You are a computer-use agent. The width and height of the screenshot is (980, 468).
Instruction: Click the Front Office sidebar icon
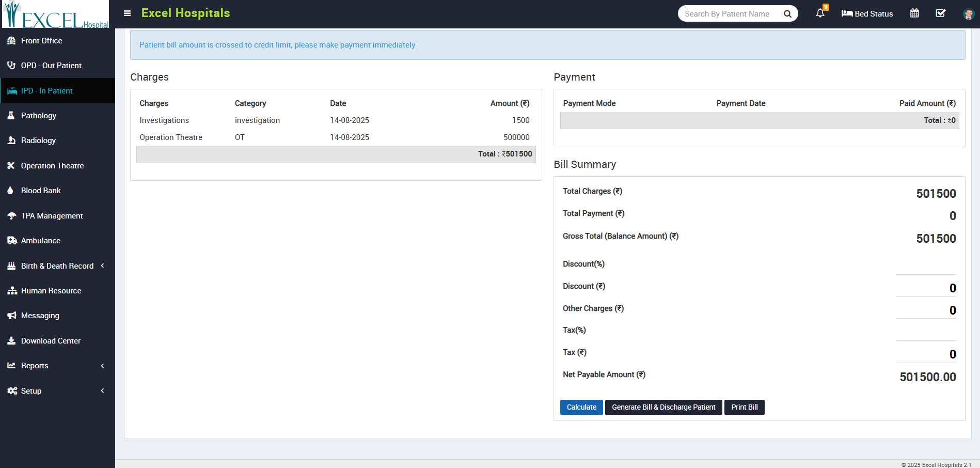point(11,41)
